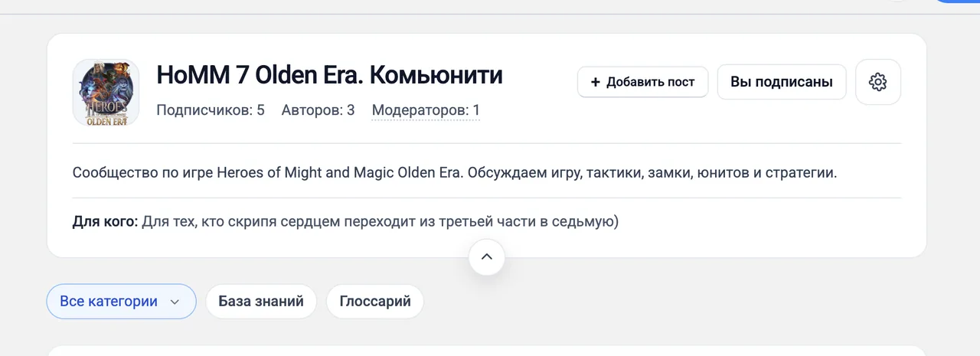View the Авторов: 3 list

318,110
